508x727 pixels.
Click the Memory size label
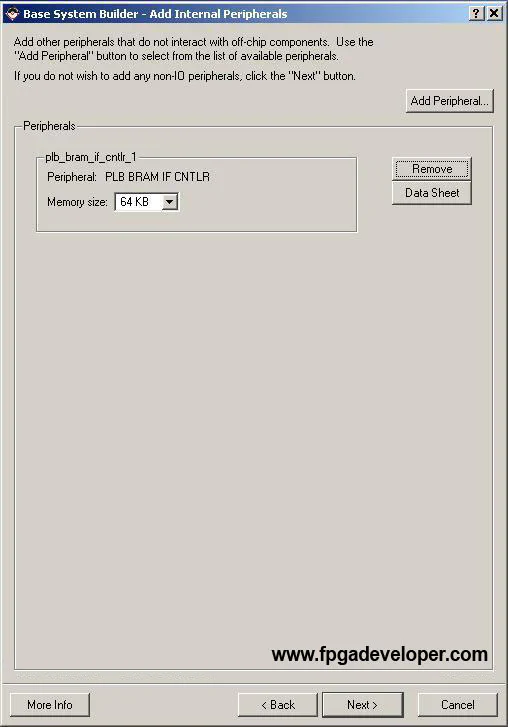77,202
